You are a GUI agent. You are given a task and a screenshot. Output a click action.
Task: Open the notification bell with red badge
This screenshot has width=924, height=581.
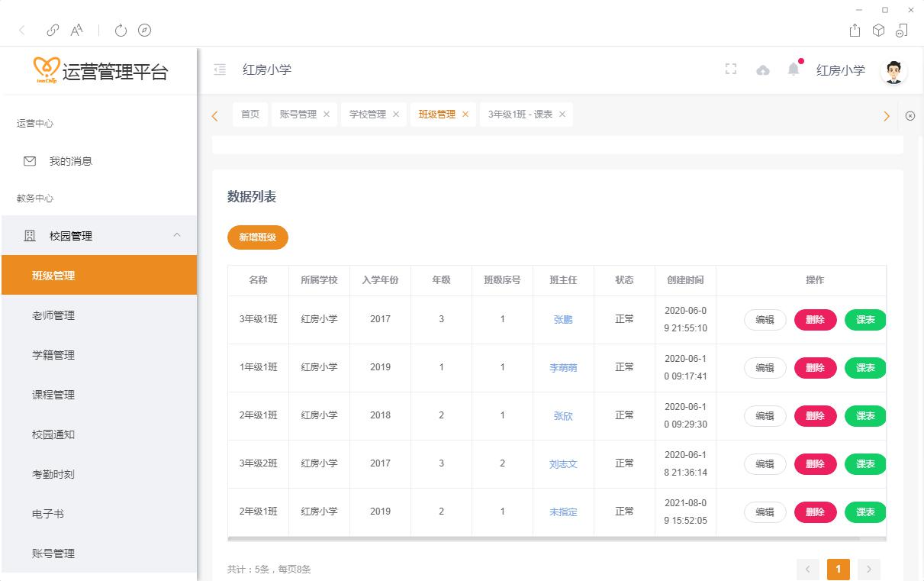[793, 69]
